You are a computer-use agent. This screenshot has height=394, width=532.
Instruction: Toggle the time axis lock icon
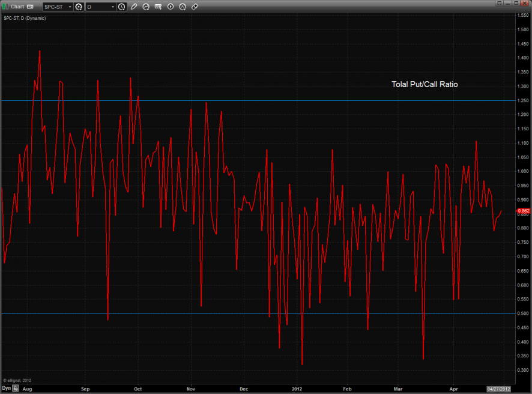pos(16,389)
